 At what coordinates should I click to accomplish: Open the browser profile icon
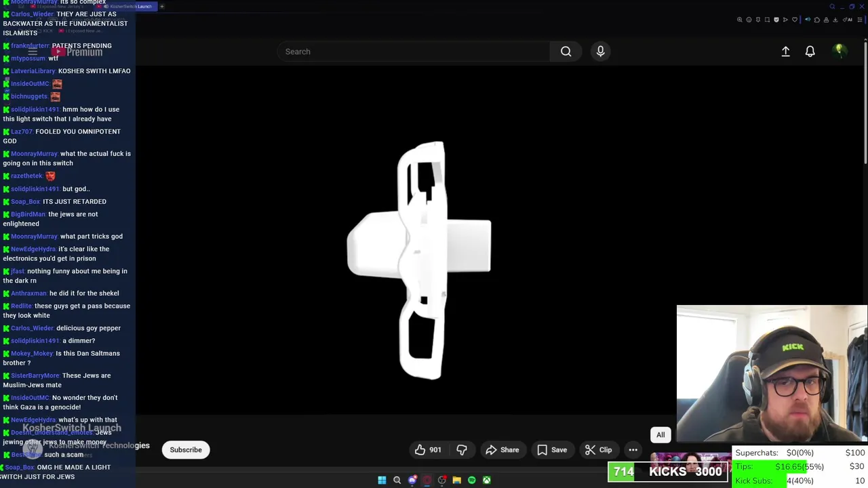click(826, 20)
